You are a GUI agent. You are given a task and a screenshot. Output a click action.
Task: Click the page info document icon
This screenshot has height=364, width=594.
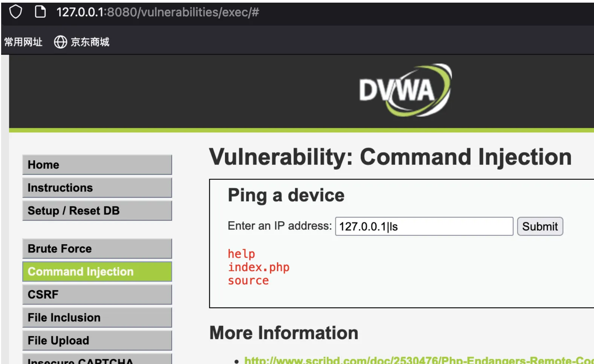(40, 12)
